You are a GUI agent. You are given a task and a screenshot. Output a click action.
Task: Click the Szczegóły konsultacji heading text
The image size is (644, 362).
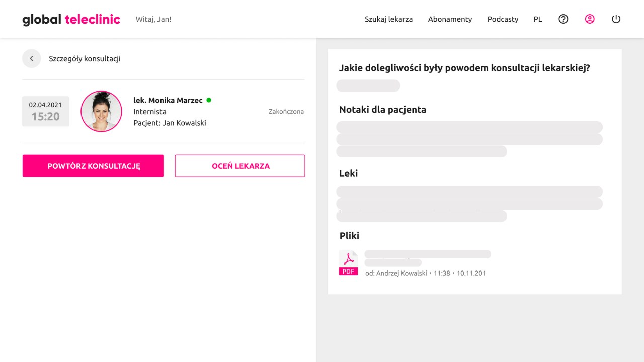tap(85, 59)
